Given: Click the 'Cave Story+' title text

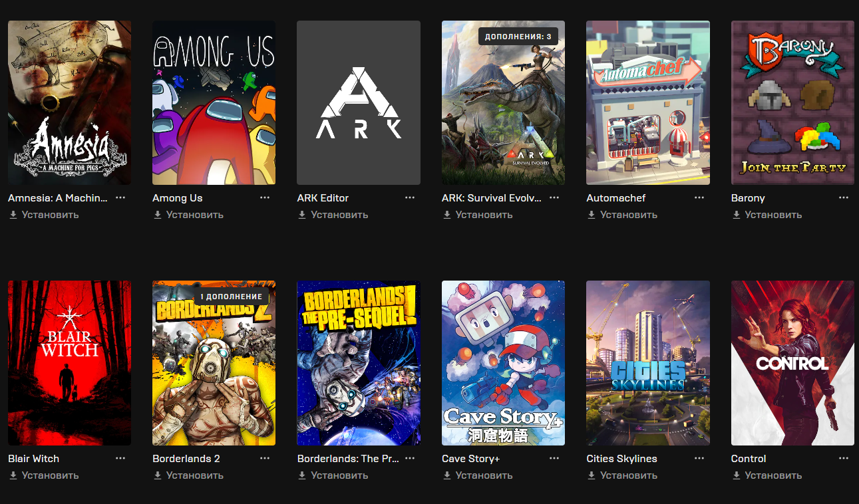Looking at the screenshot, I should pyautogui.click(x=471, y=459).
